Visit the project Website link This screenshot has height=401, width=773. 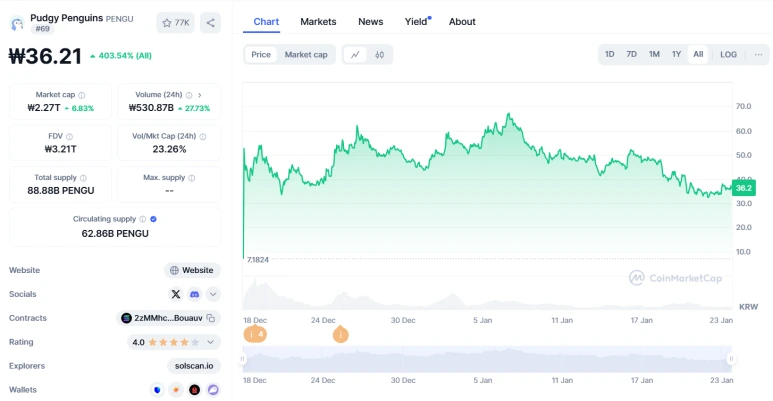[x=192, y=270]
